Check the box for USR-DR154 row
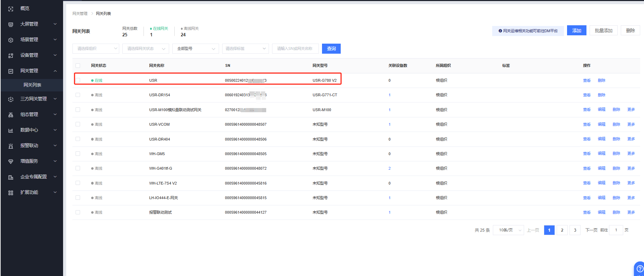 coord(78,95)
